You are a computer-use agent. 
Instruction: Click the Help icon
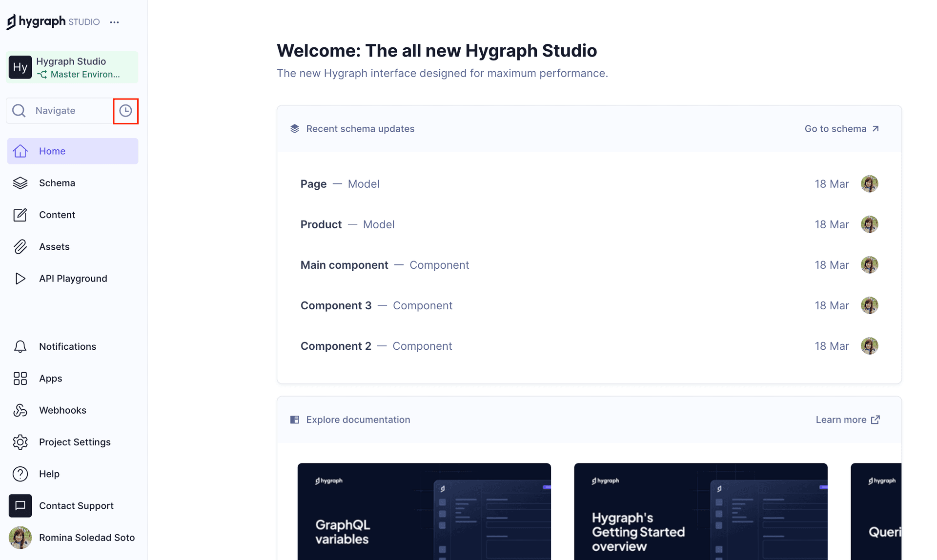click(20, 474)
